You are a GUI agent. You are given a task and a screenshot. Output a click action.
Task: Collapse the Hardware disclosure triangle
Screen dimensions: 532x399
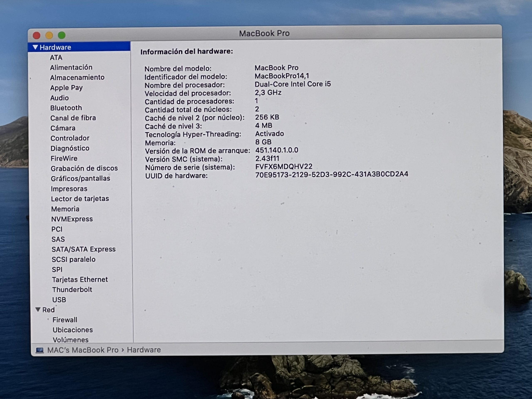35,47
